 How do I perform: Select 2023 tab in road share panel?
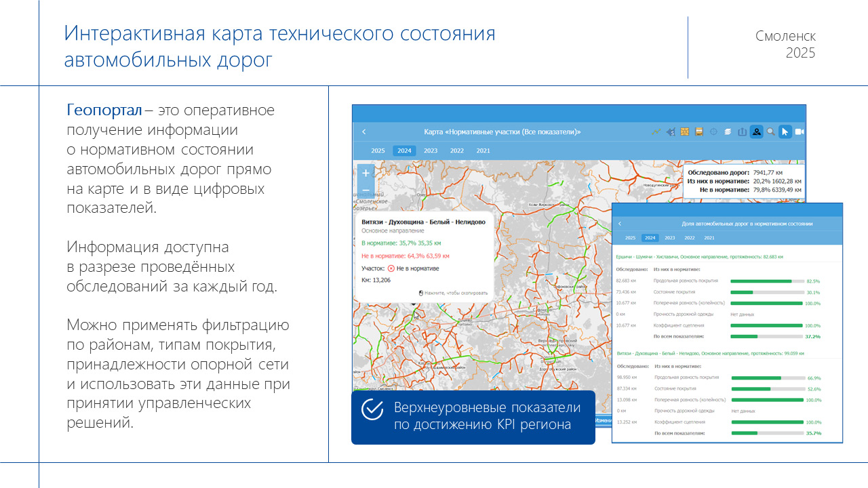(670, 238)
